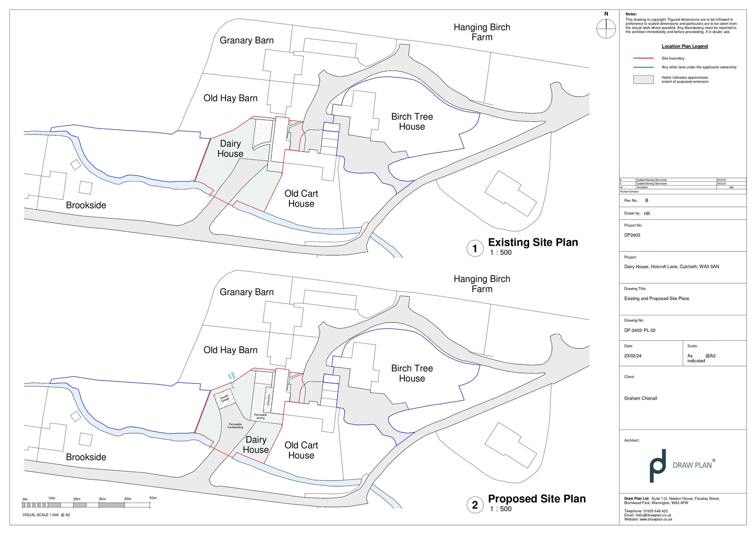Click 'Double Garage' on the Proposed Site Plan
Screen dimensions: 756x535
tap(225, 399)
